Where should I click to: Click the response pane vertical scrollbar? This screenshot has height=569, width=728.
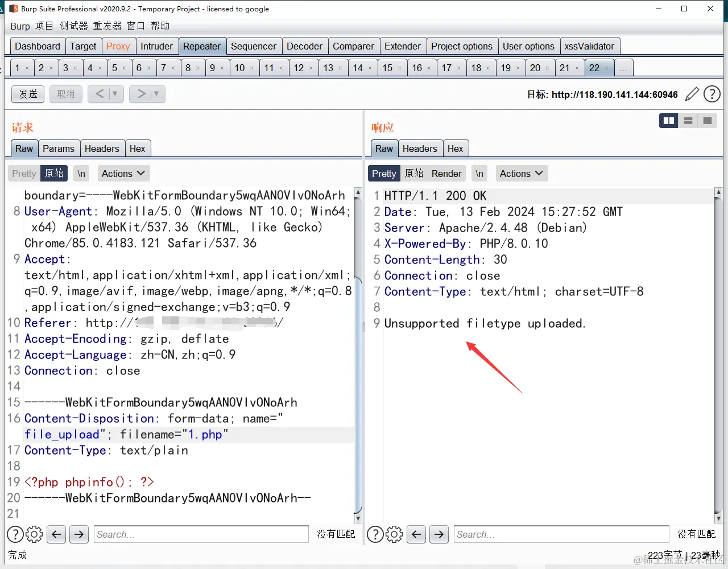pyautogui.click(x=718, y=355)
